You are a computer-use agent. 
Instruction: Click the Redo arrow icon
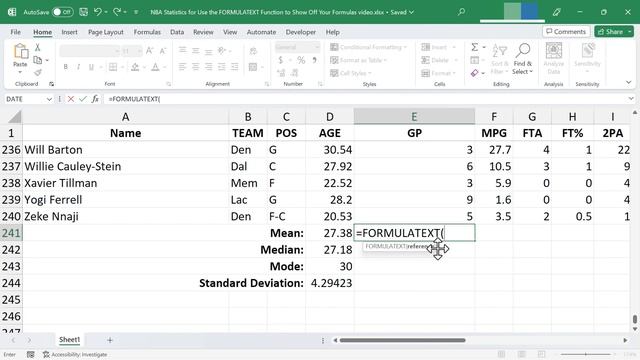point(117,12)
